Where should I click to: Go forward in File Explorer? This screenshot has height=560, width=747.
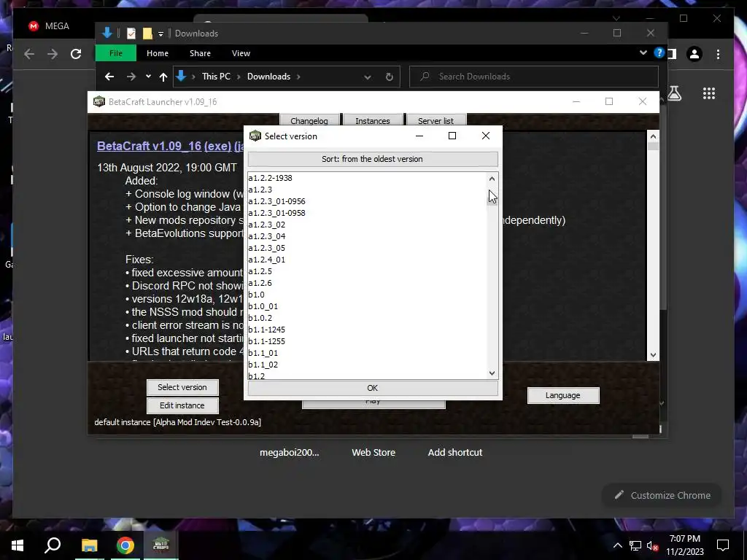tap(131, 77)
